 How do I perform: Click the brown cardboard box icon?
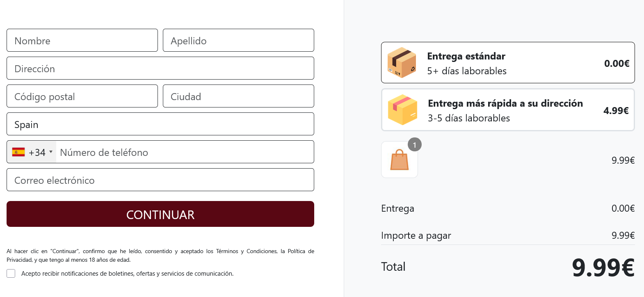pos(402,63)
